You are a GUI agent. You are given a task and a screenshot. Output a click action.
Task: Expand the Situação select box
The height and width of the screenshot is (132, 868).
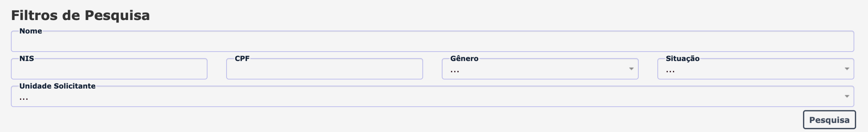click(756, 69)
